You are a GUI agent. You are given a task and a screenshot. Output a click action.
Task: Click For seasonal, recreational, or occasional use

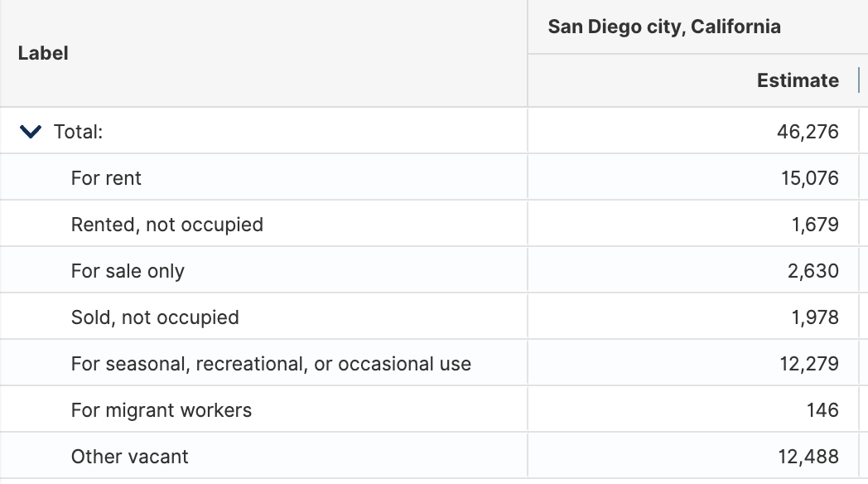click(271, 364)
